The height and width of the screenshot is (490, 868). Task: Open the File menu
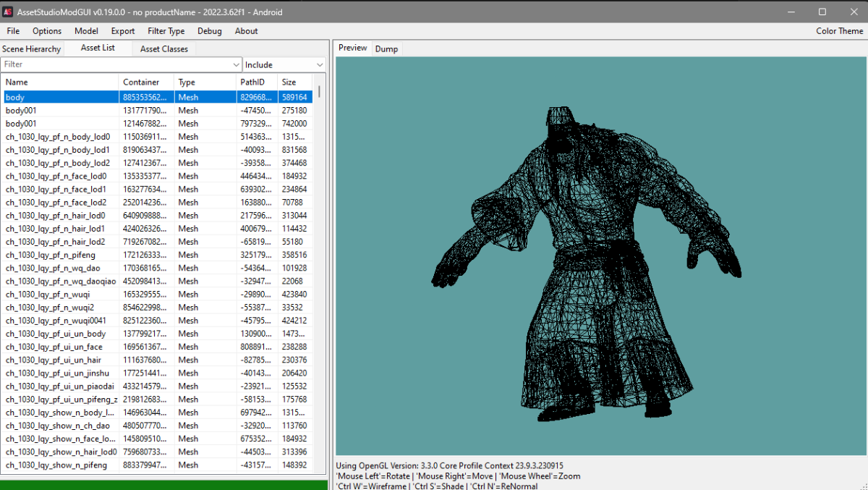coord(13,31)
